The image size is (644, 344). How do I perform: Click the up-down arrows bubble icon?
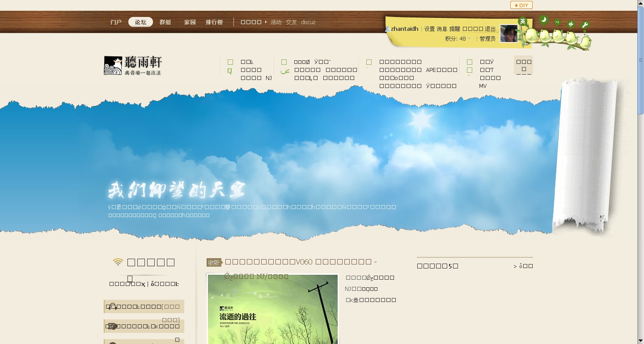(571, 24)
